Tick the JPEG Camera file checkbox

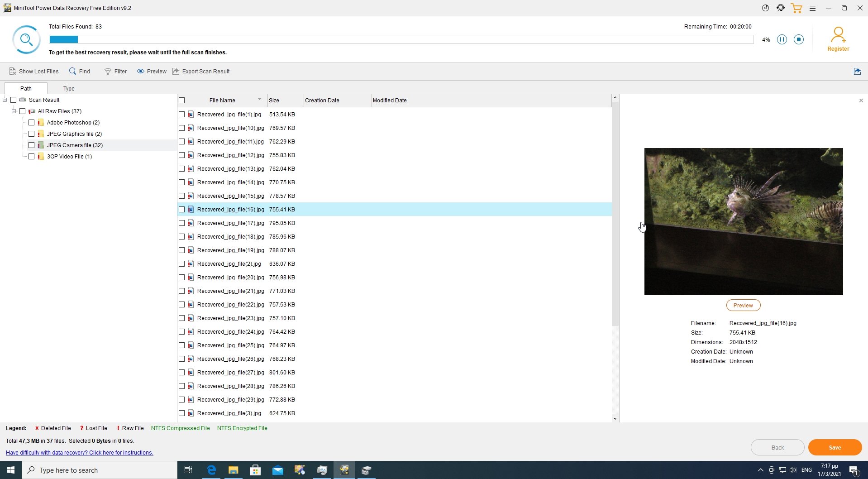pos(31,145)
